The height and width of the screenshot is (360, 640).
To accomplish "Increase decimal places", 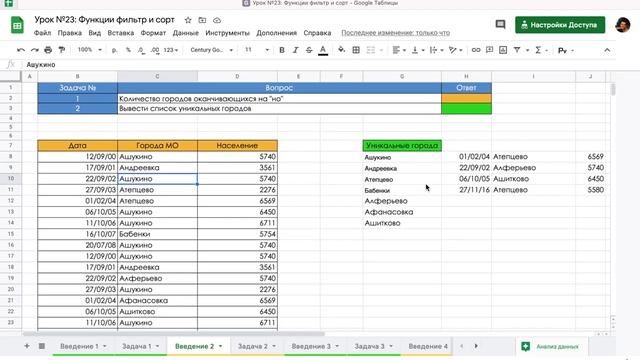I will [155, 50].
